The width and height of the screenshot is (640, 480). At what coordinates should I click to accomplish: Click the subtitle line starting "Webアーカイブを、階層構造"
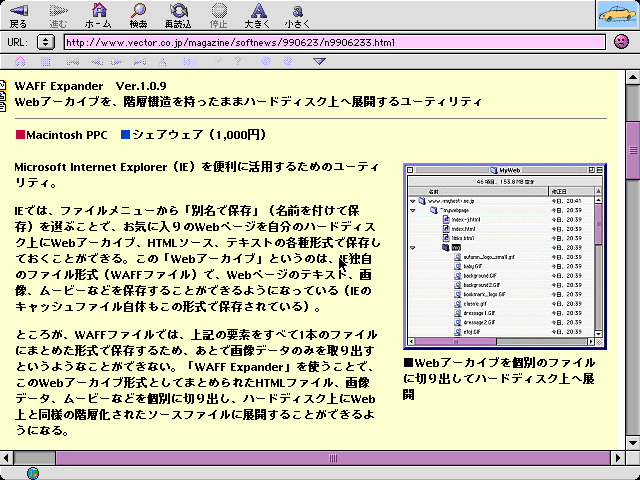[248, 102]
